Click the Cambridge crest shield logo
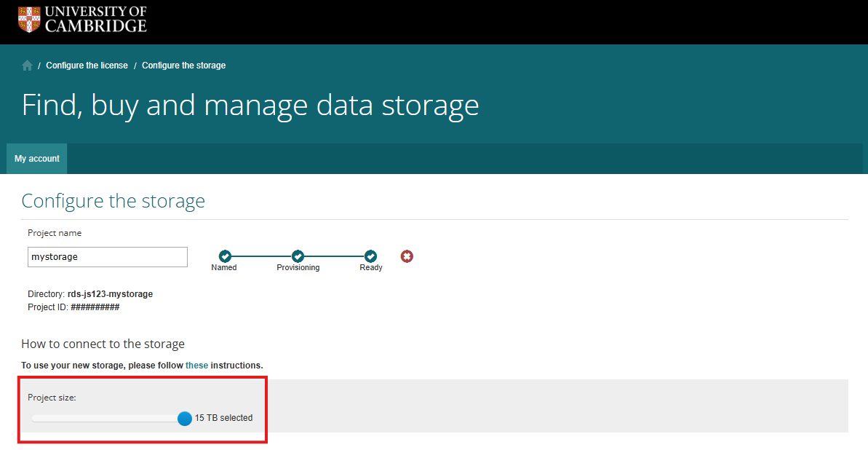This screenshot has width=868, height=450. coord(29,20)
